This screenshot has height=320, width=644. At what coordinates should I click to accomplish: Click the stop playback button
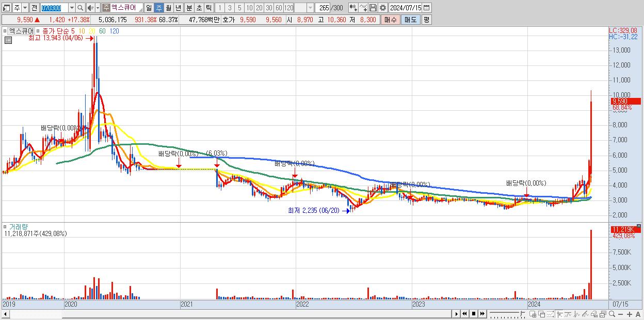pos(473,314)
